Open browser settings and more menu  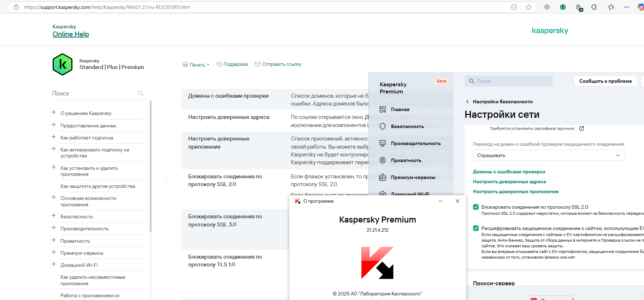tap(627, 7)
